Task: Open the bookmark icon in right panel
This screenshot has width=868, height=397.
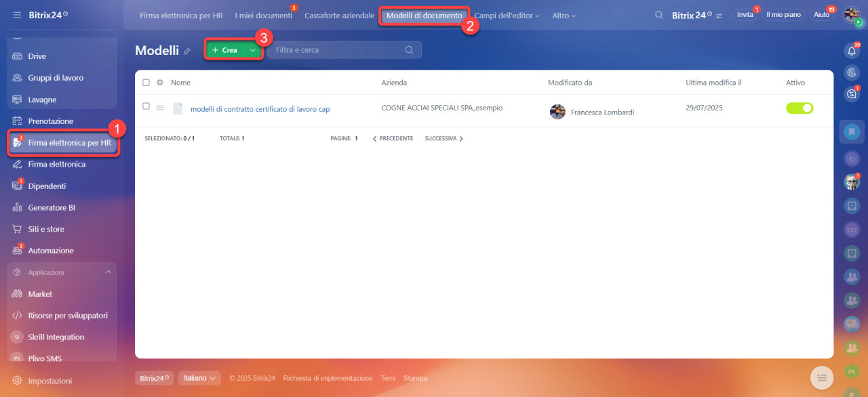Action: point(852,131)
